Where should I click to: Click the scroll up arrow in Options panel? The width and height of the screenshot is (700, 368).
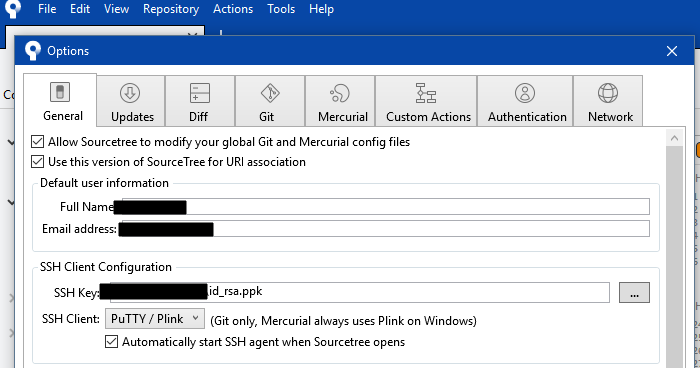[674, 138]
